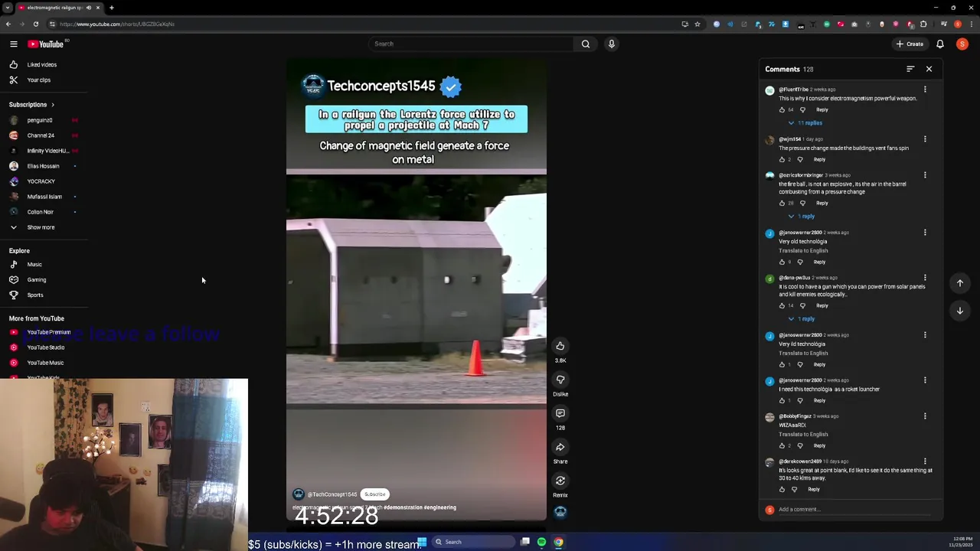Close the Comments panel
This screenshot has width=980, height=551.
click(929, 69)
